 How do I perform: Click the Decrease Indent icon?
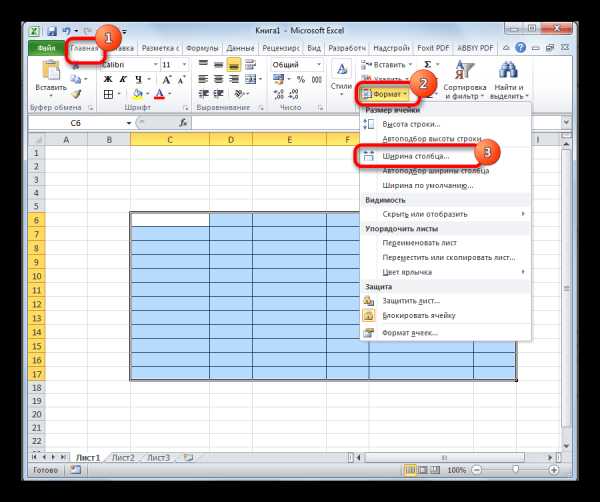coord(204,94)
